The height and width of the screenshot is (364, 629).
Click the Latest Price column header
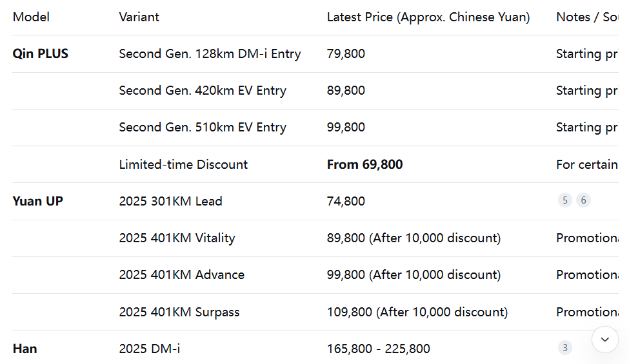428,17
